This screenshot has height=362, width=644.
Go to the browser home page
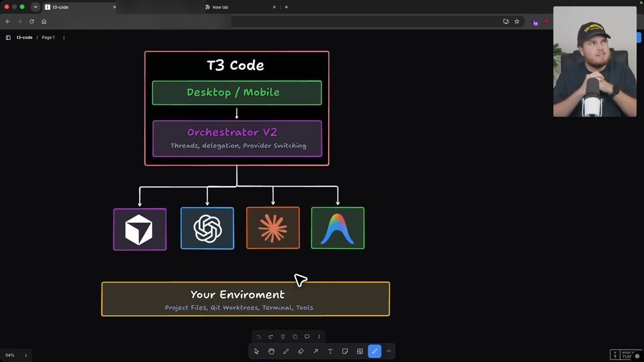coord(44,22)
